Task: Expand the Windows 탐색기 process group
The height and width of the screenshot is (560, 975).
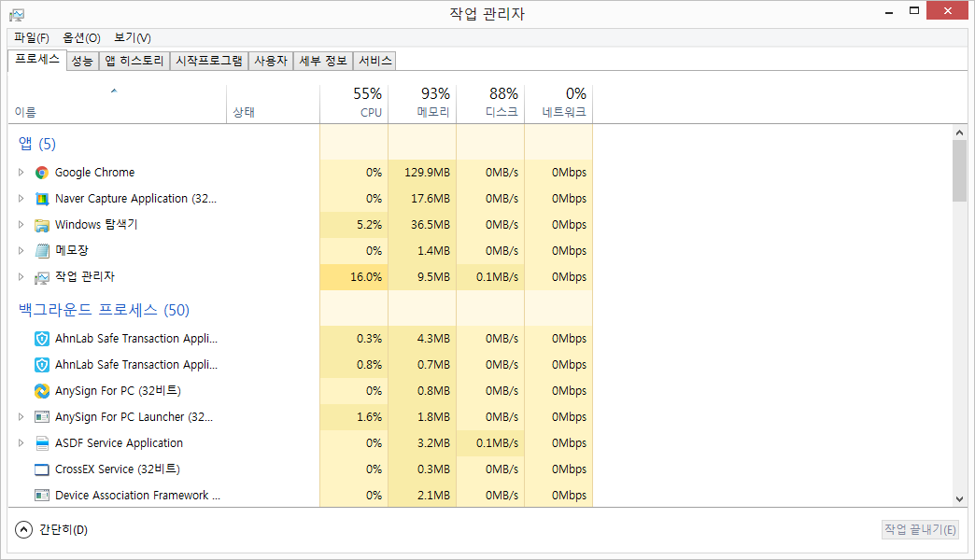Action: [21, 224]
